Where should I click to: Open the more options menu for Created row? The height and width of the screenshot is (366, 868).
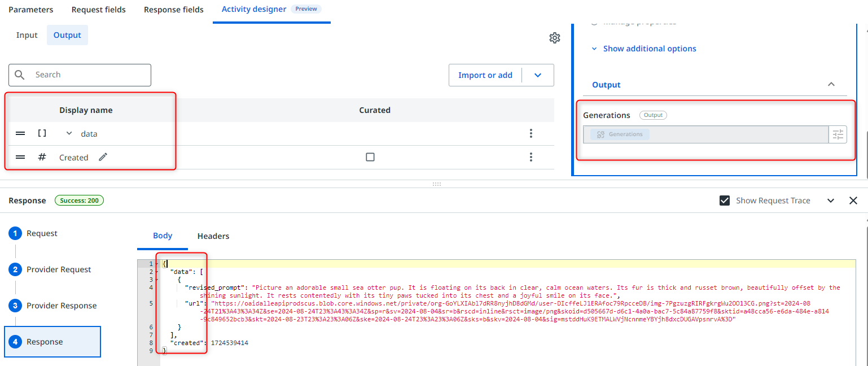(531, 157)
